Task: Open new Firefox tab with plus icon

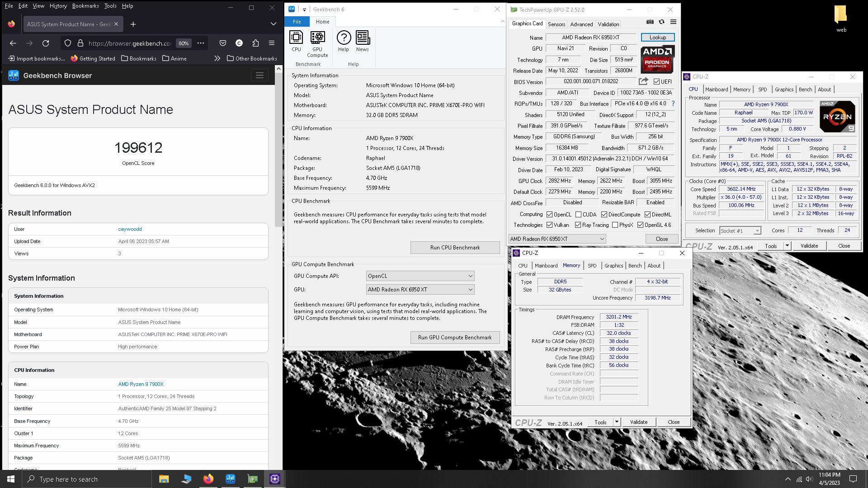Action: pyautogui.click(x=133, y=24)
